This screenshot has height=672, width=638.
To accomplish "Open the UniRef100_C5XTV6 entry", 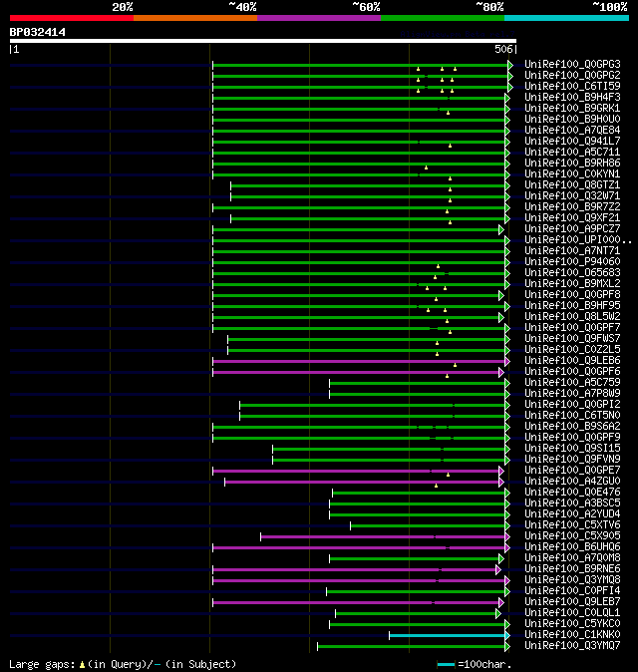I will 572,525.
